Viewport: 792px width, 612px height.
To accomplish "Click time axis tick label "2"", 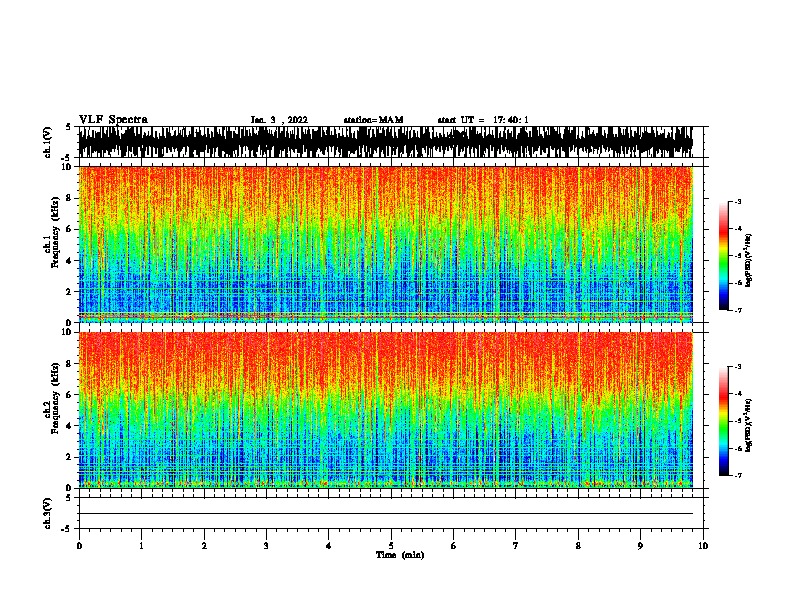I will (204, 546).
